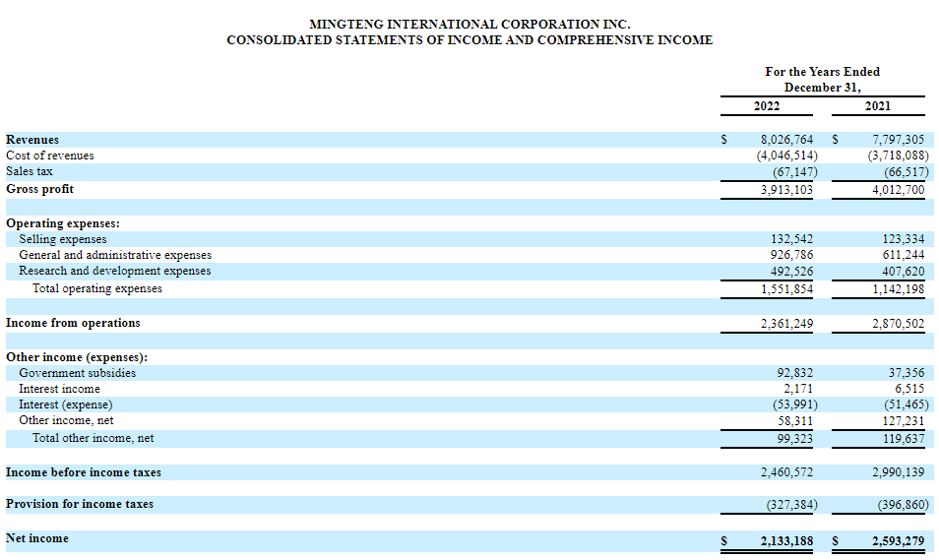Viewport: 939px width, 560px height.
Task: Click net income value 2,133,188
Action: (786, 541)
